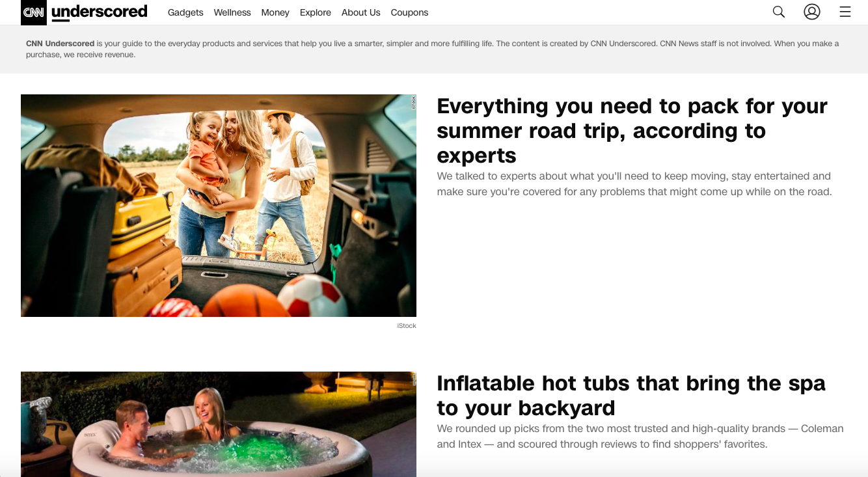Read the inflatable hot tubs headline article
868x477 pixels.
[631, 395]
